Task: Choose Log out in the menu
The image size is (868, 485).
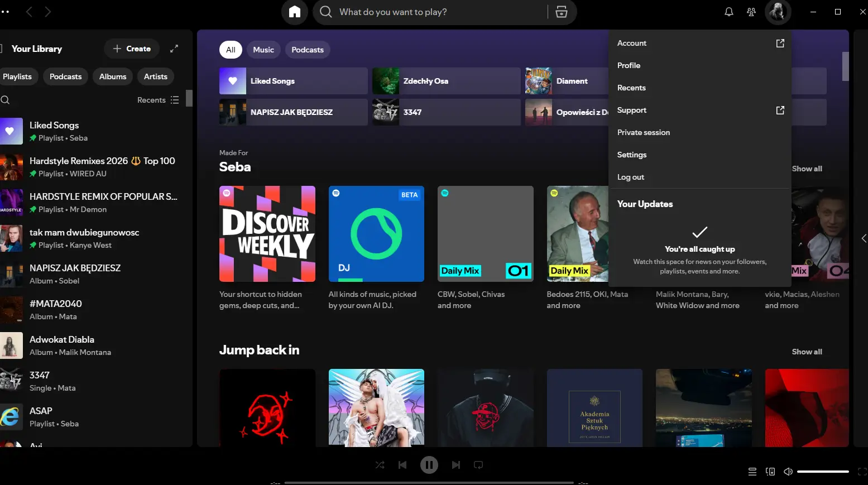Action: pos(700,177)
